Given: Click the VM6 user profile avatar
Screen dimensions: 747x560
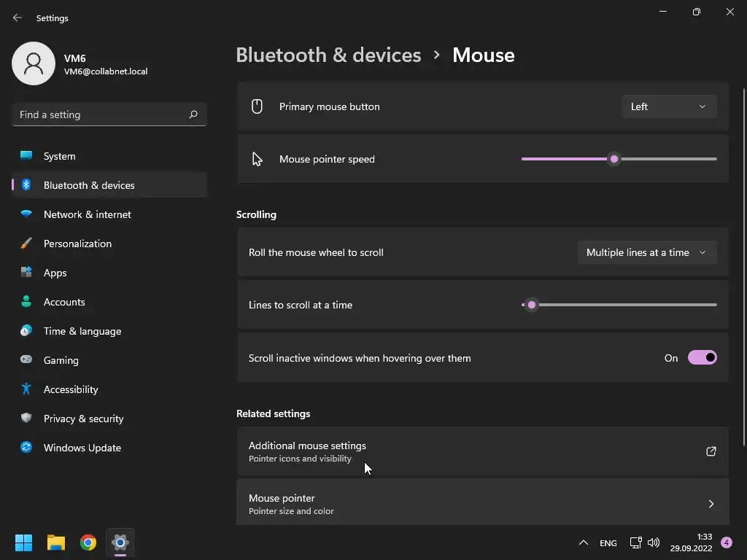Looking at the screenshot, I should coord(34,63).
